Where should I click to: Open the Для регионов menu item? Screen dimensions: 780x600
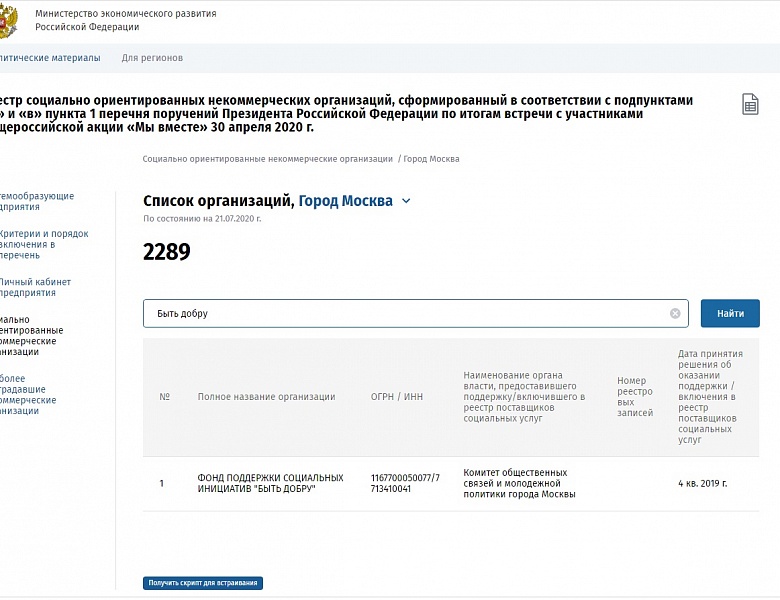152,58
